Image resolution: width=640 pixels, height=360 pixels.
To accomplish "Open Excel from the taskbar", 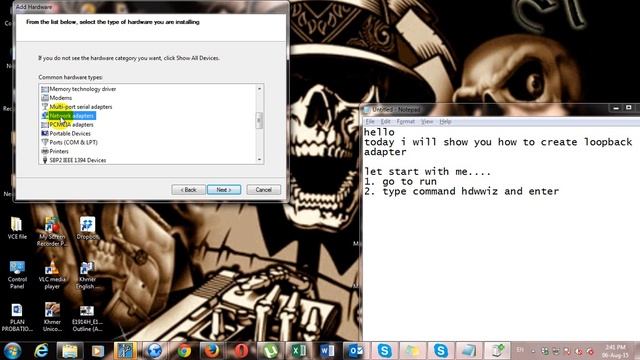I will [298, 351].
